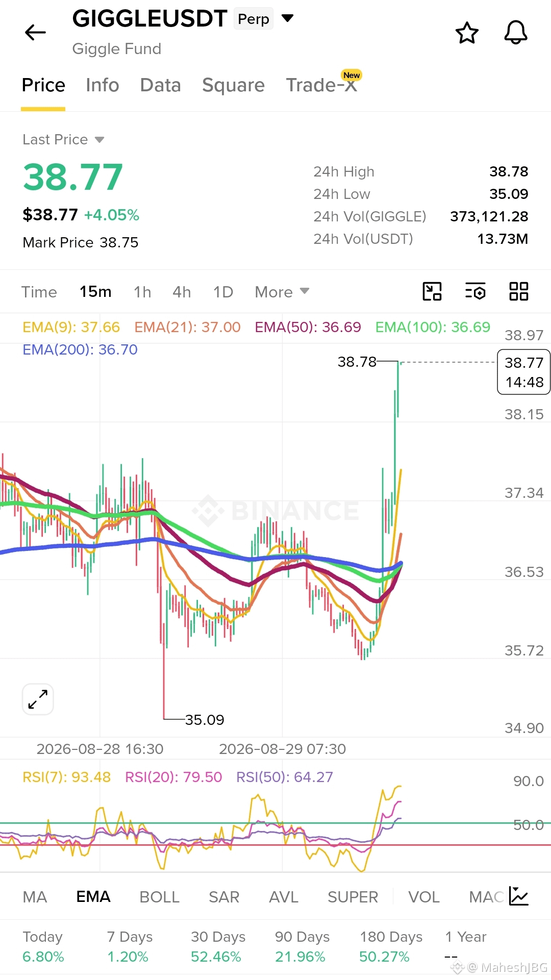Enable the MA indicator
The height and width of the screenshot is (980, 551).
[35, 897]
